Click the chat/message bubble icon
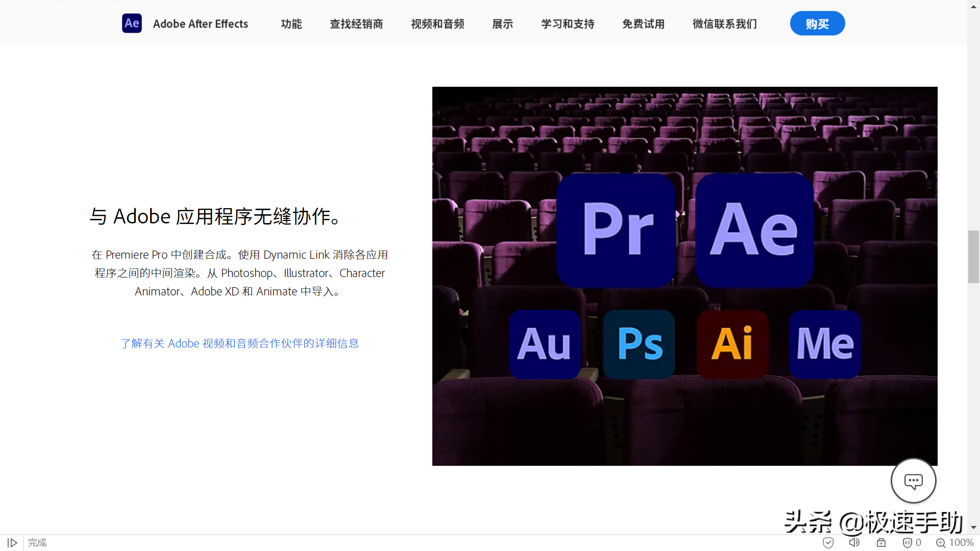980x551 pixels. 913,481
